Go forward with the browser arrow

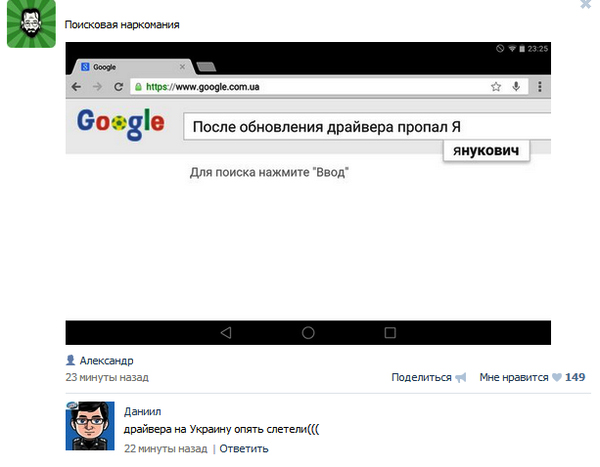click(x=98, y=87)
